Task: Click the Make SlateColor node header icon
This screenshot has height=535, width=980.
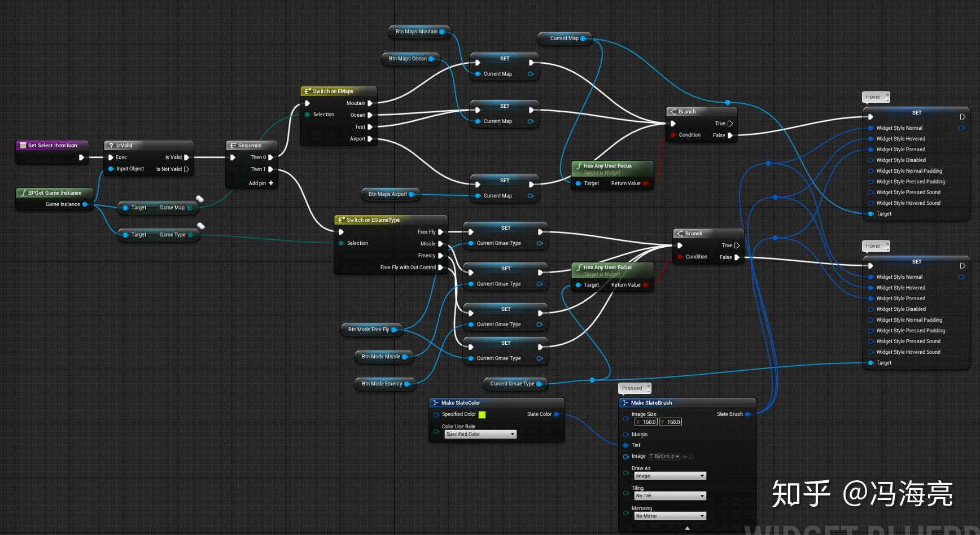Action: (x=436, y=402)
